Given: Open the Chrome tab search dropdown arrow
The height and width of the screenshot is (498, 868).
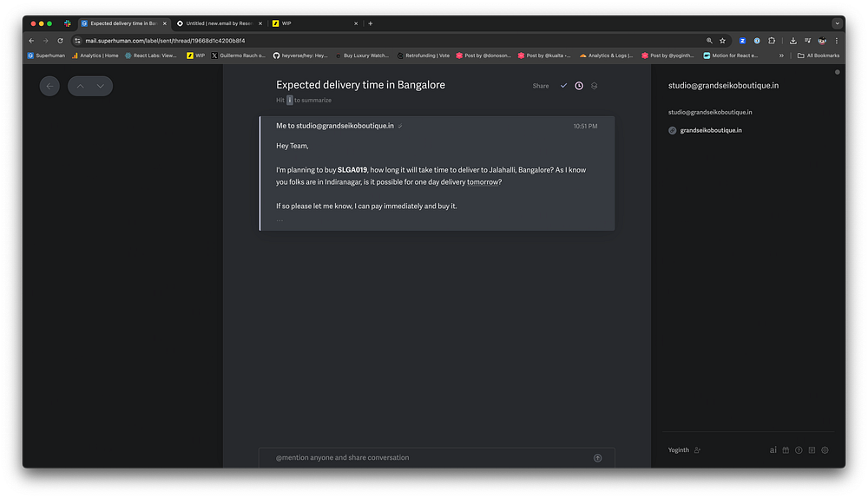Looking at the screenshot, I should pyautogui.click(x=837, y=23).
